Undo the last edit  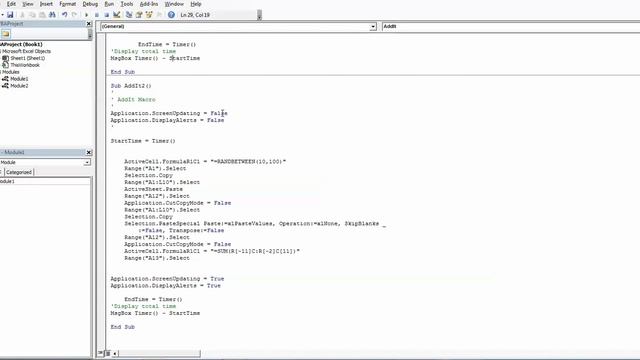(64, 15)
